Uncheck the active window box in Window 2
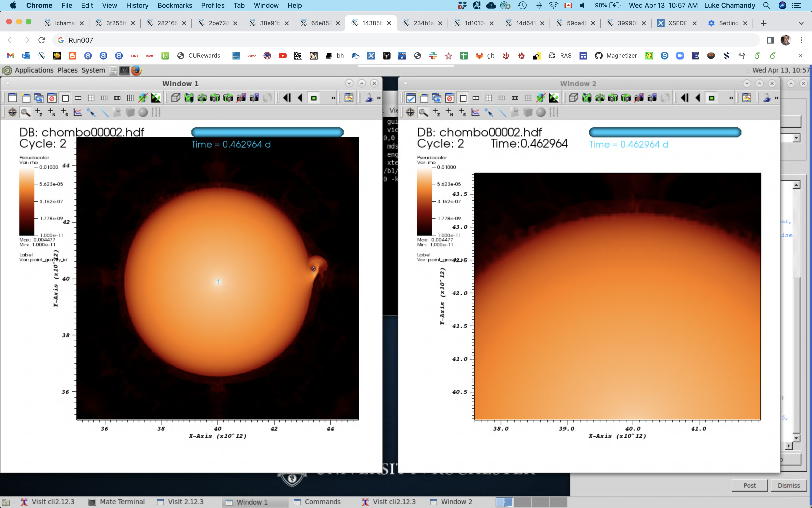This screenshot has width=812, height=508. 411,98
